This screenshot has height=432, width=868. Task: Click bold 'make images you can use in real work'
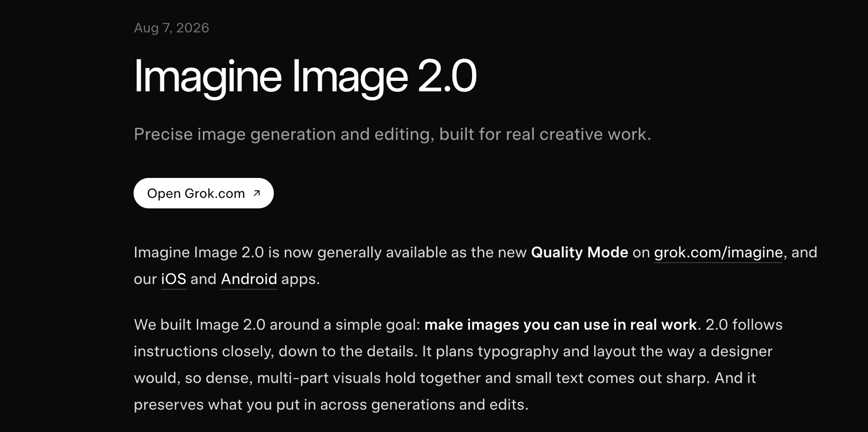pos(560,324)
